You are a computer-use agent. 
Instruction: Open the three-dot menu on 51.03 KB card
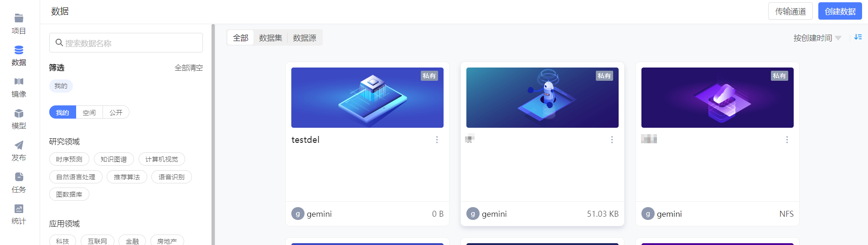[612, 140]
